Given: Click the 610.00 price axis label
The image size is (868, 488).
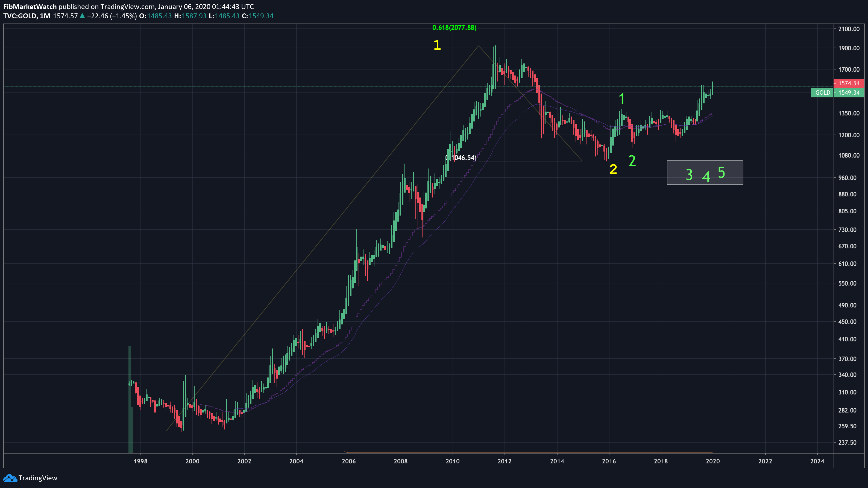Looking at the screenshot, I should point(847,264).
